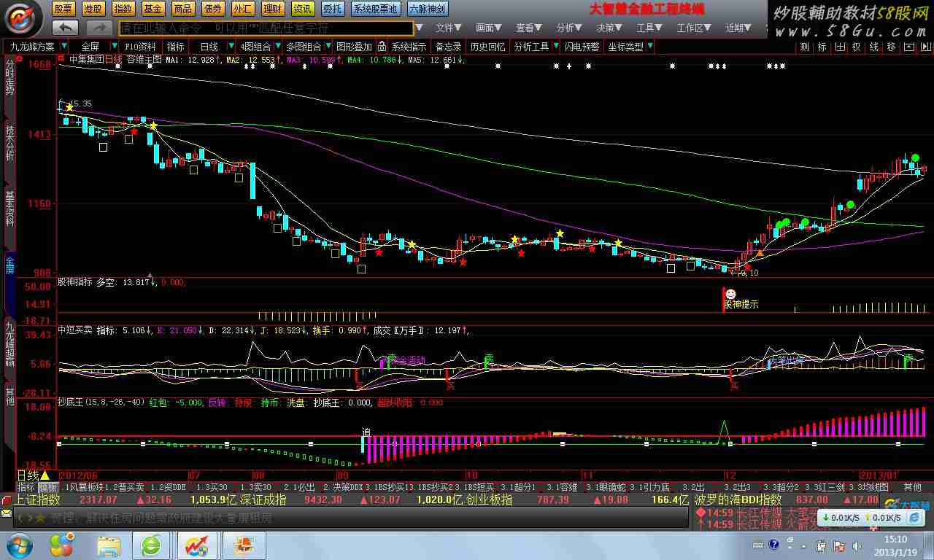Switch to the 分时走势 side tab
This screenshot has height=560, width=934.
(9, 77)
